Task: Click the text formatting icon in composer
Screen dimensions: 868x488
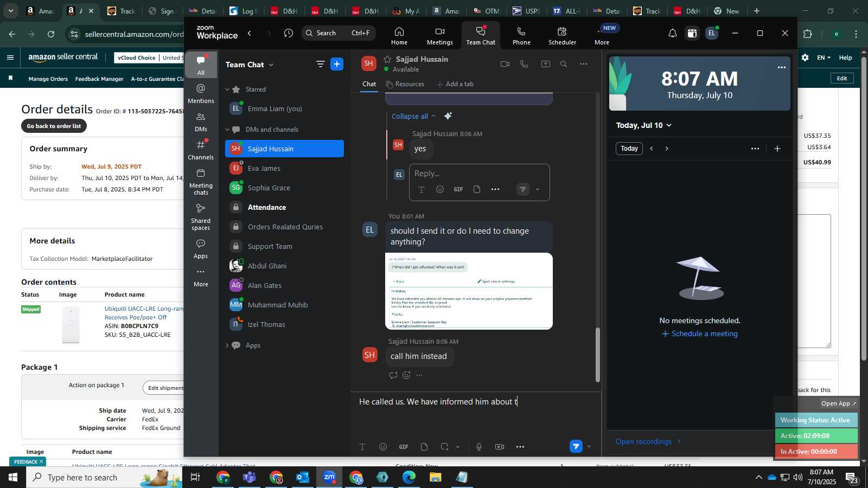Action: pos(362,447)
